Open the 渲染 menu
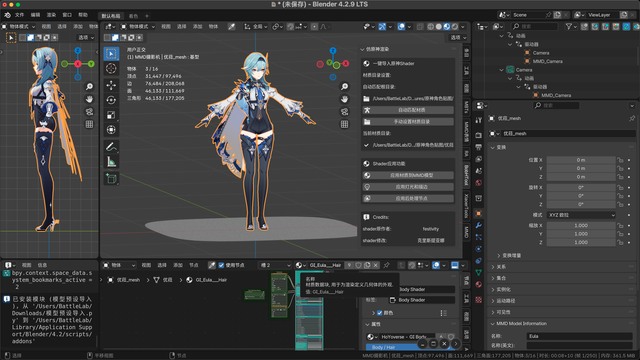This screenshot has width=640, height=360. pos(51,15)
